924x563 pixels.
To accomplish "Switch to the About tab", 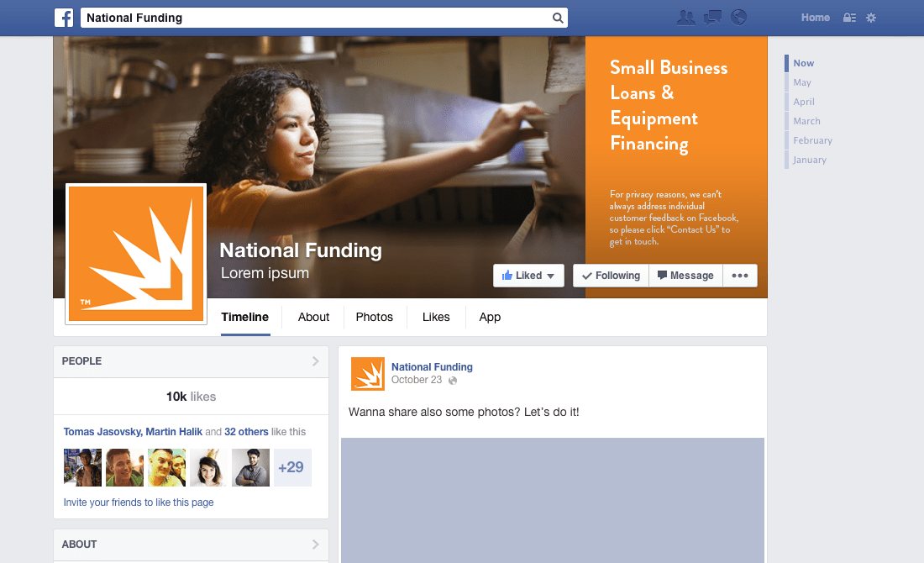I will (x=313, y=317).
